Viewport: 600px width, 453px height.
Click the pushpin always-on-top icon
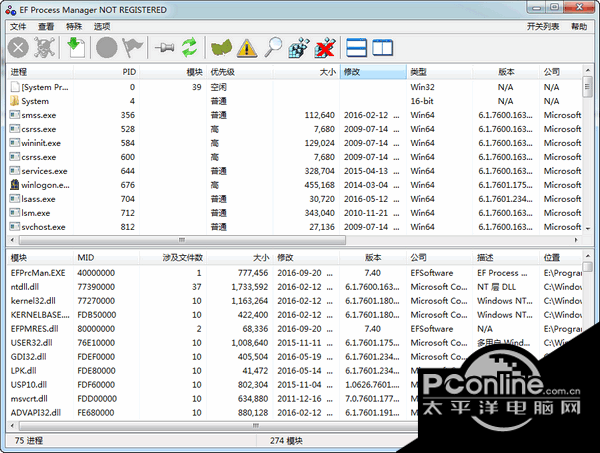click(x=164, y=48)
